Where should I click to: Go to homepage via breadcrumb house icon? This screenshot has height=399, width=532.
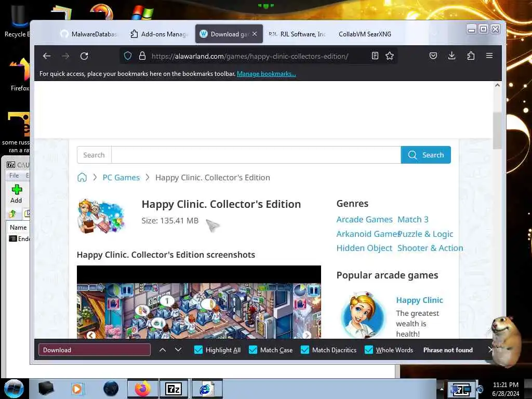[82, 178]
